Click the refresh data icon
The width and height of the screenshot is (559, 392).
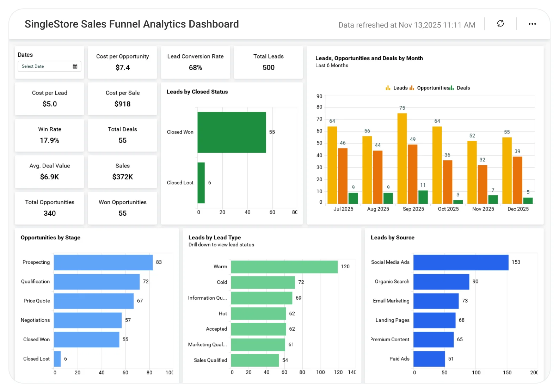[x=500, y=24]
